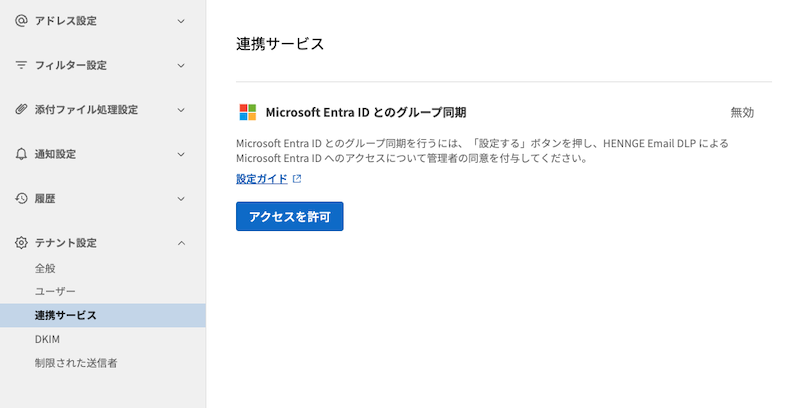This screenshot has width=800, height=408.
Task: Collapse テナント設定 using its up chevron
Action: [x=181, y=243]
